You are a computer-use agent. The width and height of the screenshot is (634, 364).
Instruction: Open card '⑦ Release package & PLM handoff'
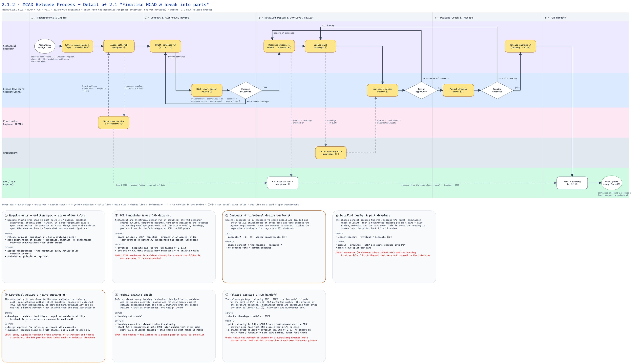(274, 326)
